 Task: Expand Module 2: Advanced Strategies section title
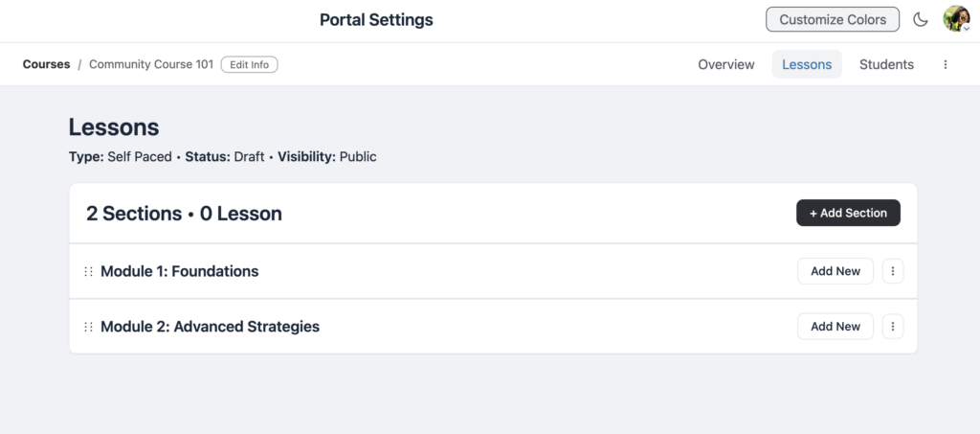point(210,327)
